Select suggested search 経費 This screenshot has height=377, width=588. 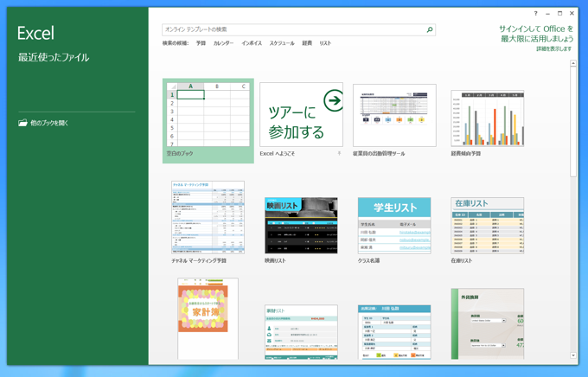click(307, 43)
